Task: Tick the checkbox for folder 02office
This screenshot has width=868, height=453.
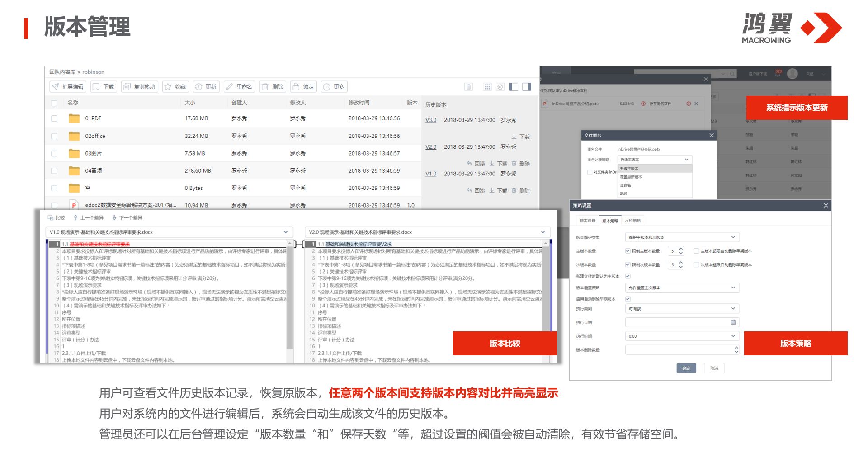Action: click(x=54, y=136)
